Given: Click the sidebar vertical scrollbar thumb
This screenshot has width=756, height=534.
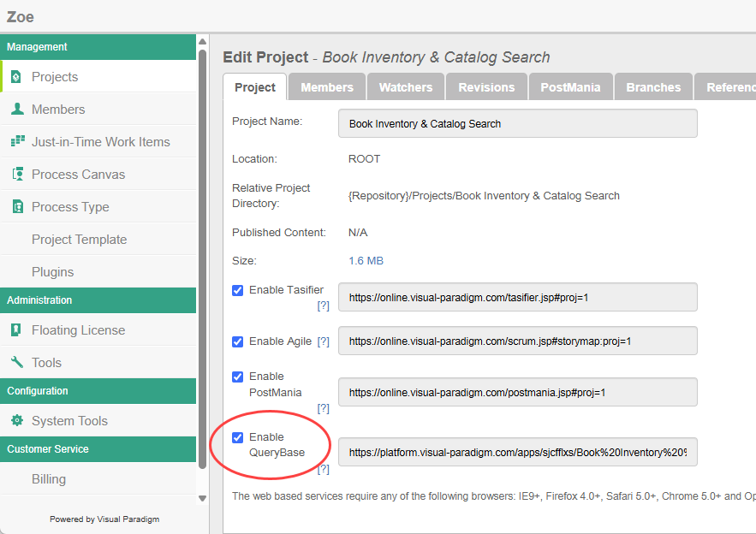Looking at the screenshot, I should pos(203,259).
